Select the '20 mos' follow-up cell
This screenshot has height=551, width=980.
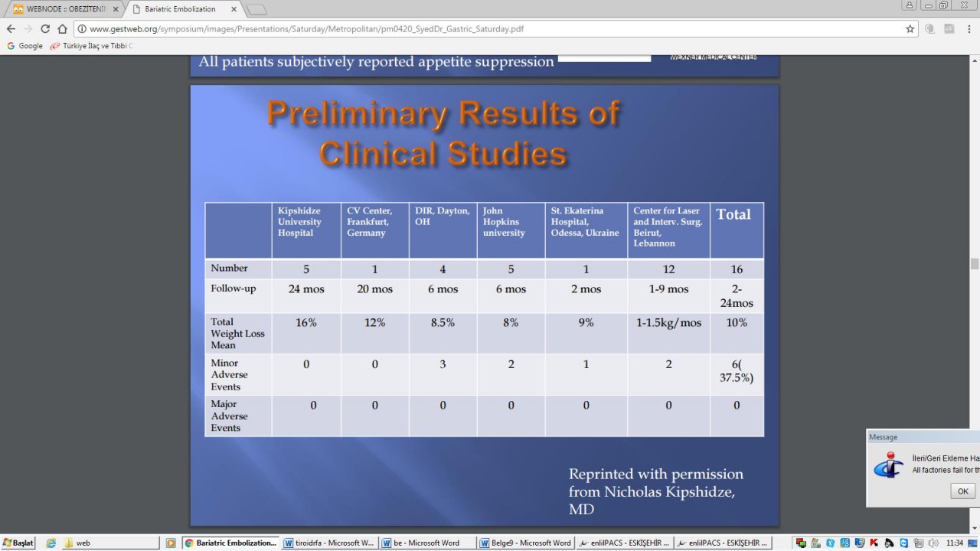click(375, 296)
